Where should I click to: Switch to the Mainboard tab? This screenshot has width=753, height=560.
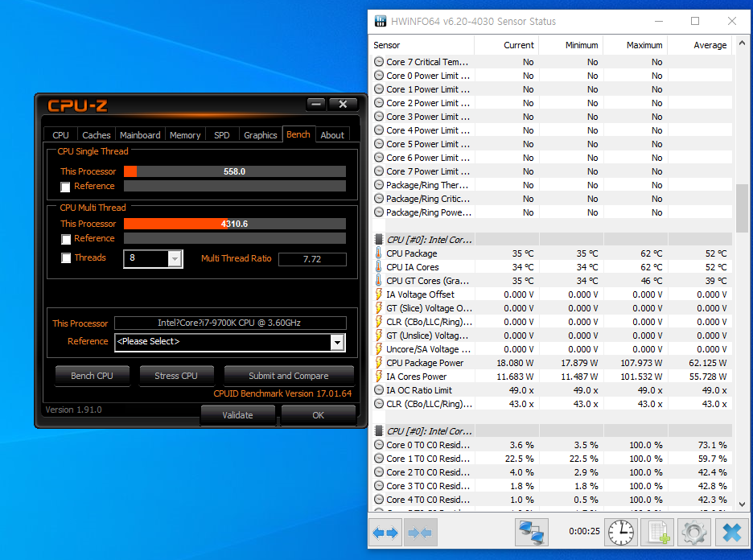tap(140, 135)
